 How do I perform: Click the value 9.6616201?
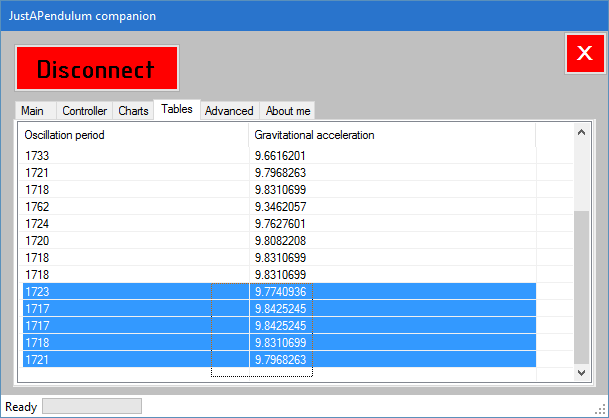[280, 156]
